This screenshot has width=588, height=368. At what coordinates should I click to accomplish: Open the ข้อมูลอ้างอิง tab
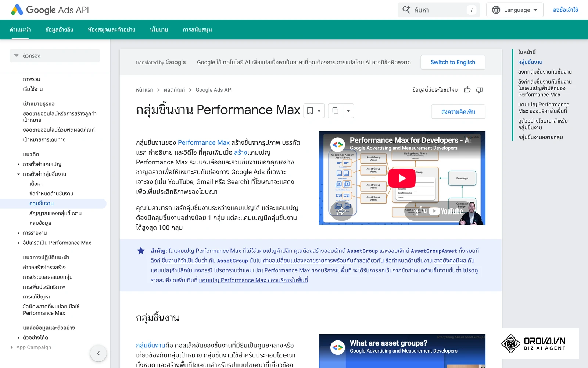pyautogui.click(x=59, y=29)
